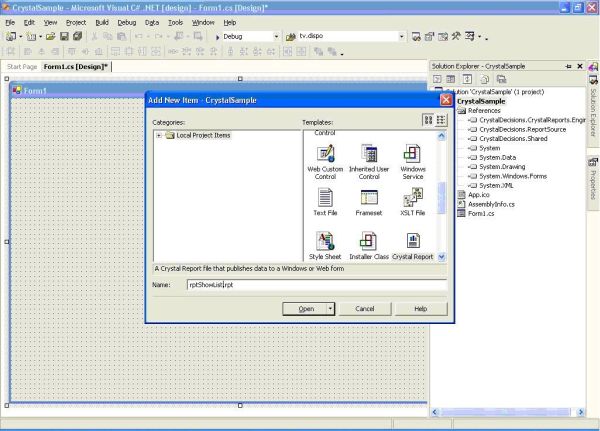Open the Data menu

(152, 23)
